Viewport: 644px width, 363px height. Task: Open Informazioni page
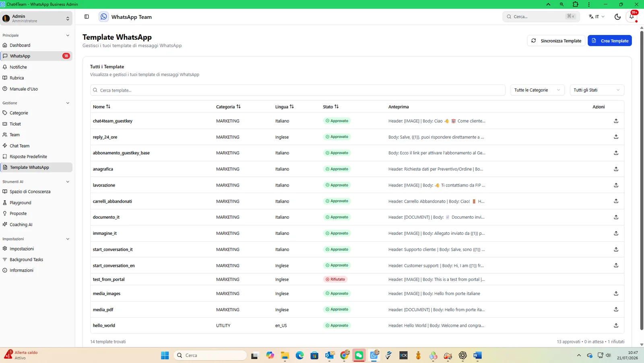click(x=36, y=271)
